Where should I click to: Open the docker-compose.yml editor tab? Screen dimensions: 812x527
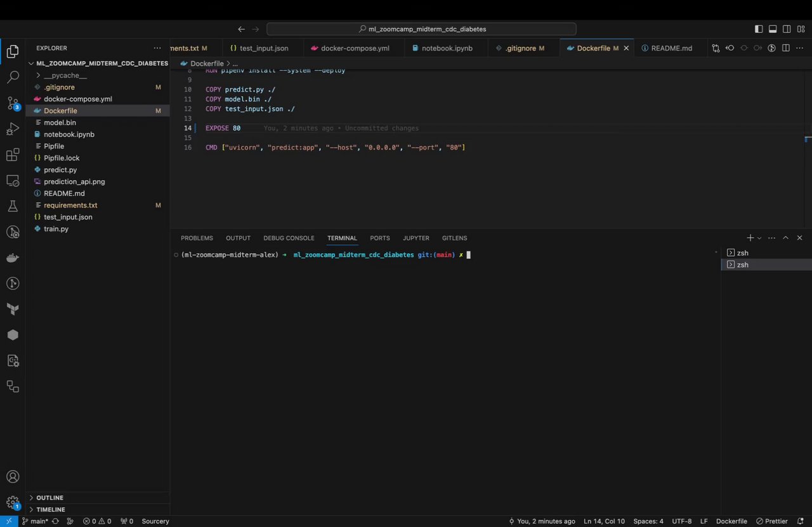tap(353, 48)
